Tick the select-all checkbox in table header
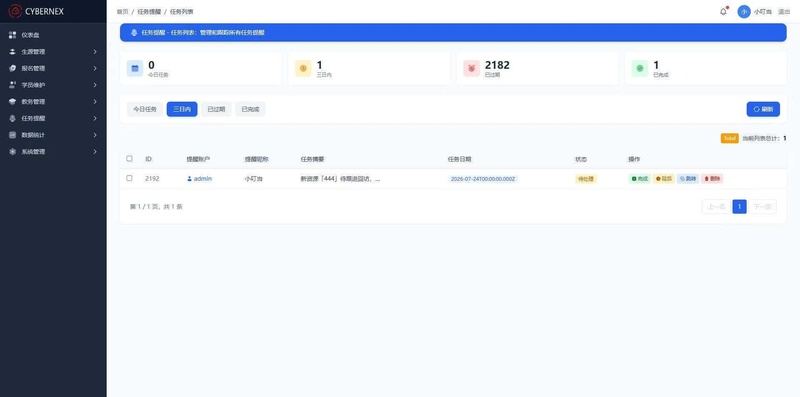800x397 pixels. click(x=129, y=159)
